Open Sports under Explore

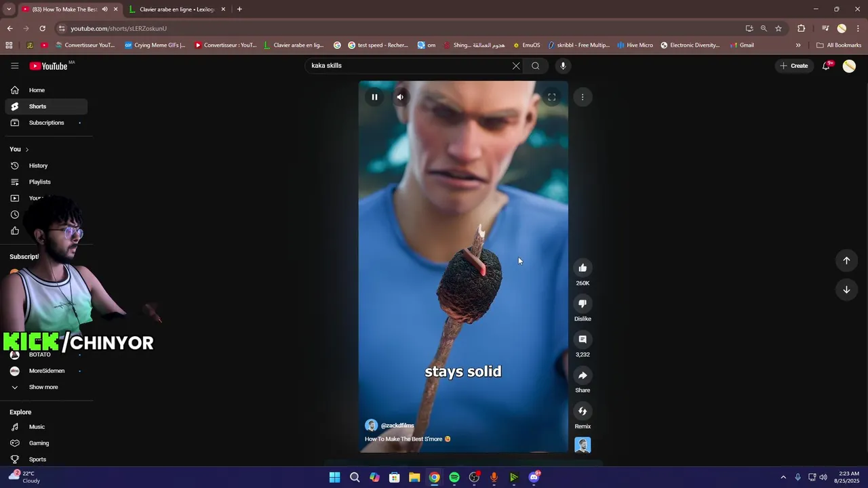pos(46,460)
